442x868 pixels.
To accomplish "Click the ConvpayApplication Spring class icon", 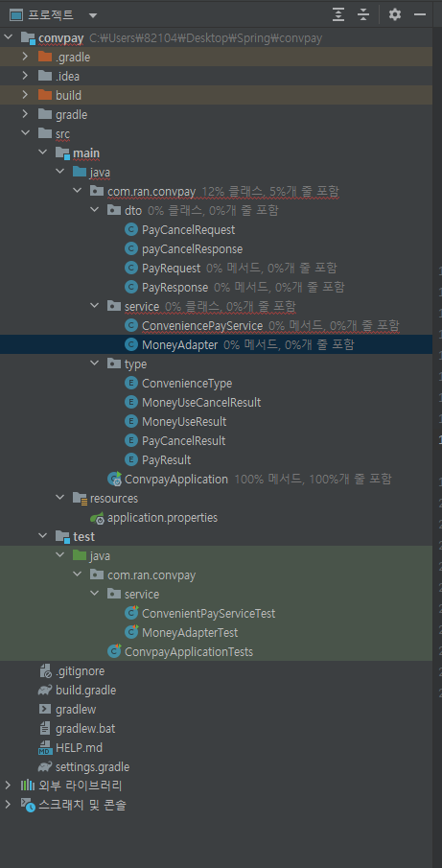I will (114, 479).
